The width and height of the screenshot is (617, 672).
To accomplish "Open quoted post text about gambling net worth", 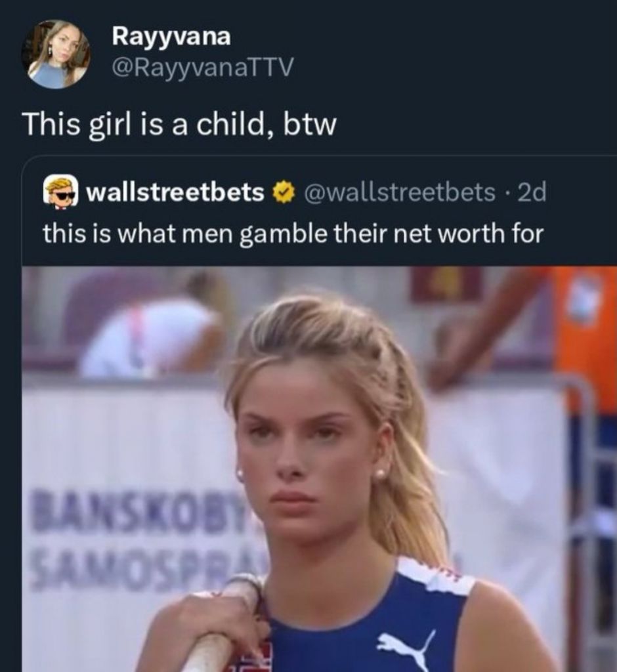I will (x=293, y=234).
